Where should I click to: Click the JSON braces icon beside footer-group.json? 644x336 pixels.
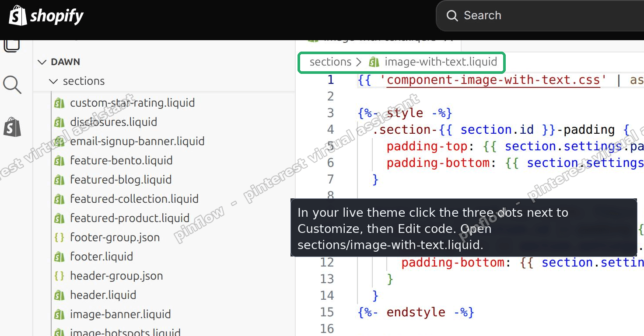coord(59,238)
